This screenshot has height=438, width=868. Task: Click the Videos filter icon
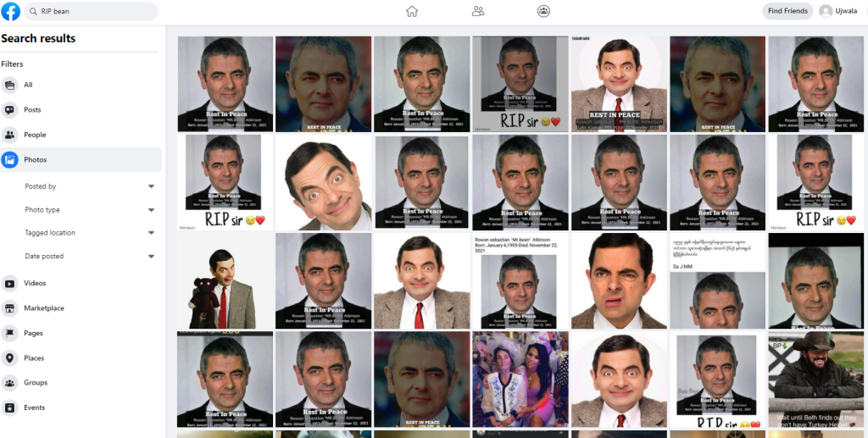(10, 284)
